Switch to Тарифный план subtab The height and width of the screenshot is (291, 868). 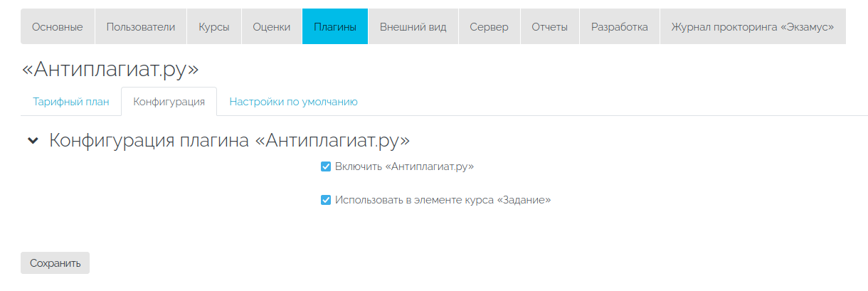tap(71, 102)
